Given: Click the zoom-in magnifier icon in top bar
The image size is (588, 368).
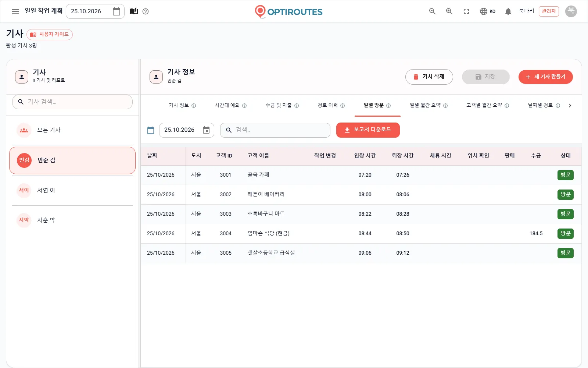Looking at the screenshot, I should tap(449, 11).
